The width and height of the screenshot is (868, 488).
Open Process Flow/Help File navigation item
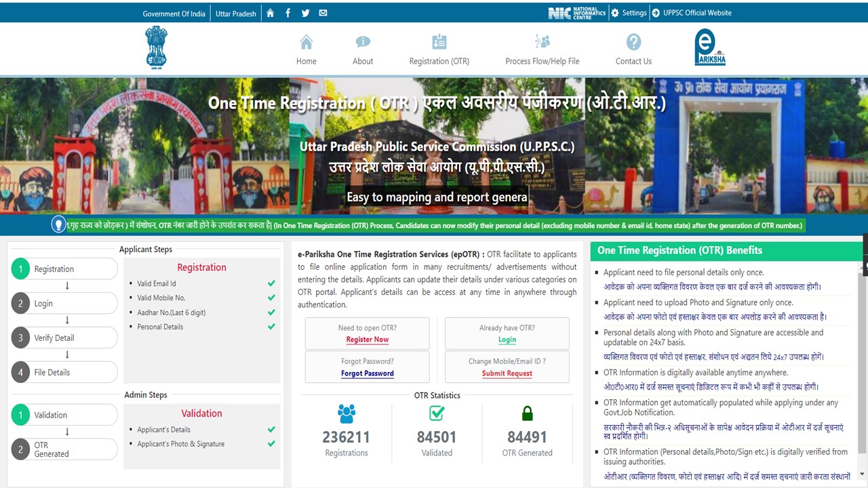click(542, 51)
